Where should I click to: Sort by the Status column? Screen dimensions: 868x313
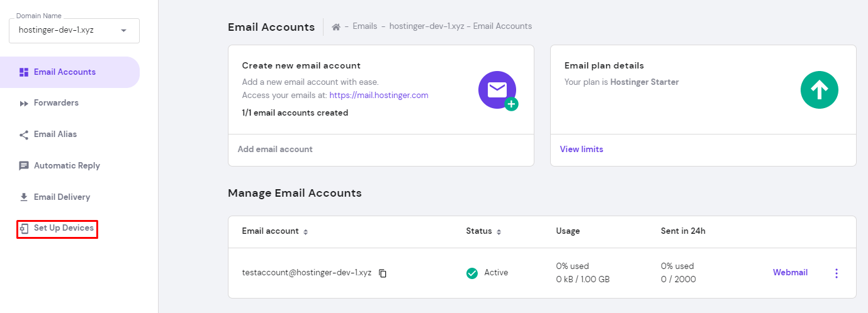[499, 232]
